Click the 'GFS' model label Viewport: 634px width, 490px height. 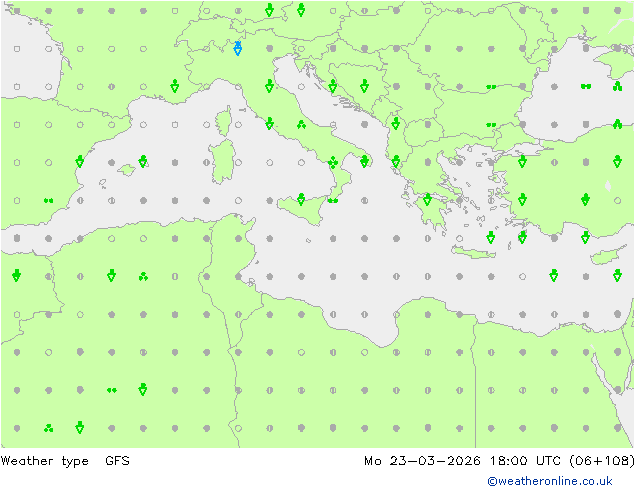[x=117, y=461]
